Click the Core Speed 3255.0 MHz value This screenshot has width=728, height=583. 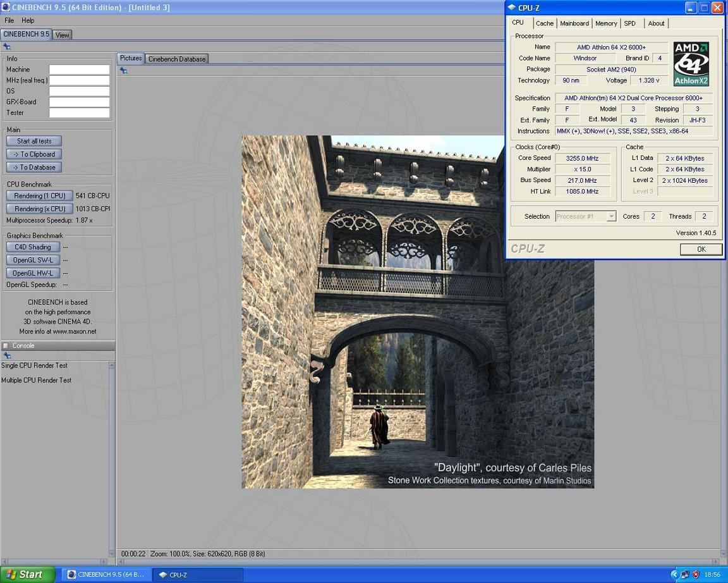pos(582,159)
